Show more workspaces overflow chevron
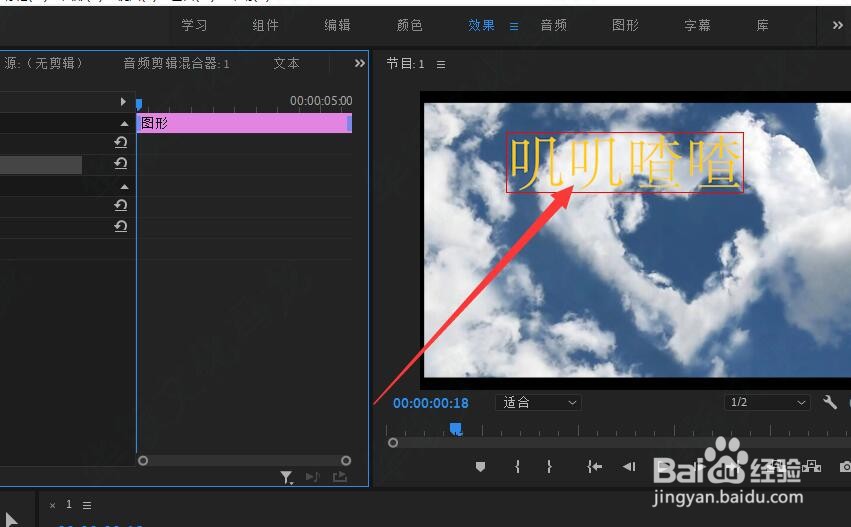 pos(837,25)
